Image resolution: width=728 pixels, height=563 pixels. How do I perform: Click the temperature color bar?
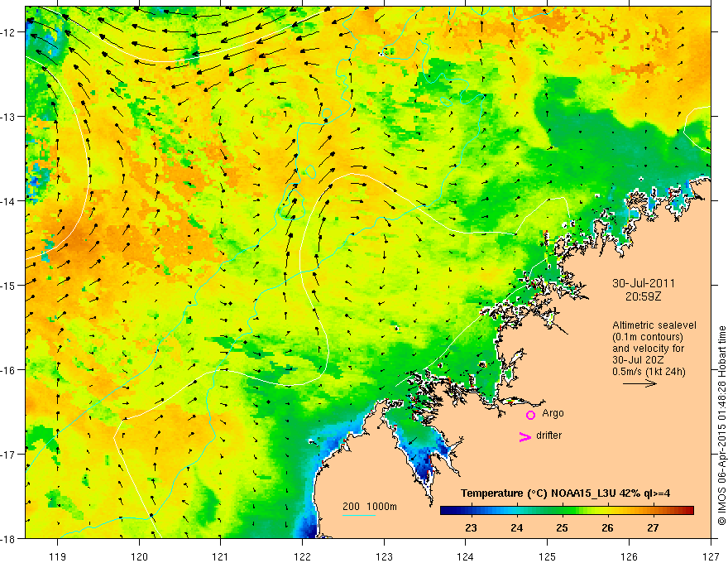coord(567,510)
